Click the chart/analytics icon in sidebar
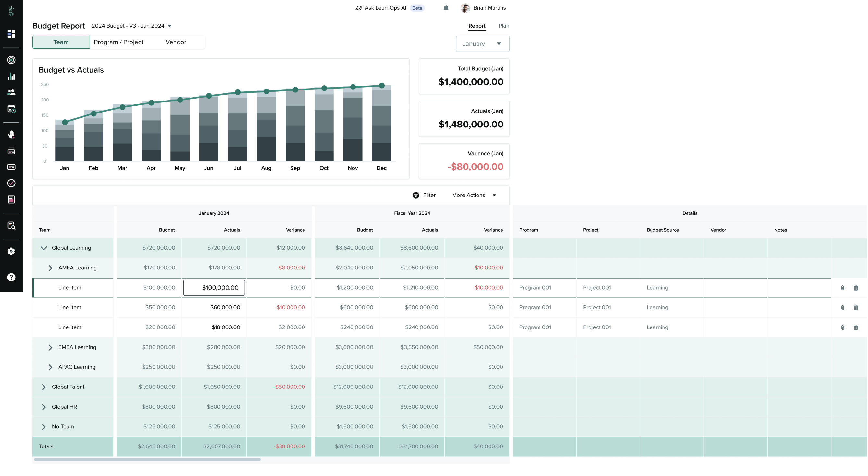 (x=11, y=76)
